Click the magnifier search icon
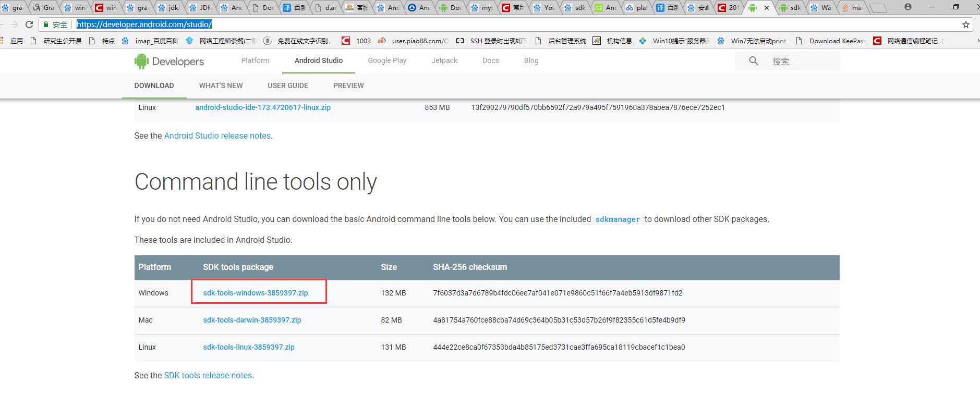The height and width of the screenshot is (395, 980). click(x=754, y=61)
